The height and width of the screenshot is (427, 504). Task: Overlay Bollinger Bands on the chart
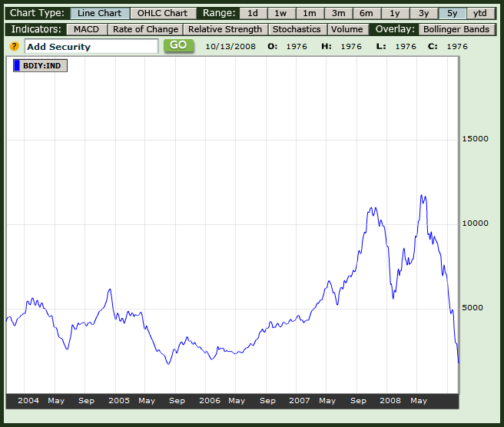(456, 29)
